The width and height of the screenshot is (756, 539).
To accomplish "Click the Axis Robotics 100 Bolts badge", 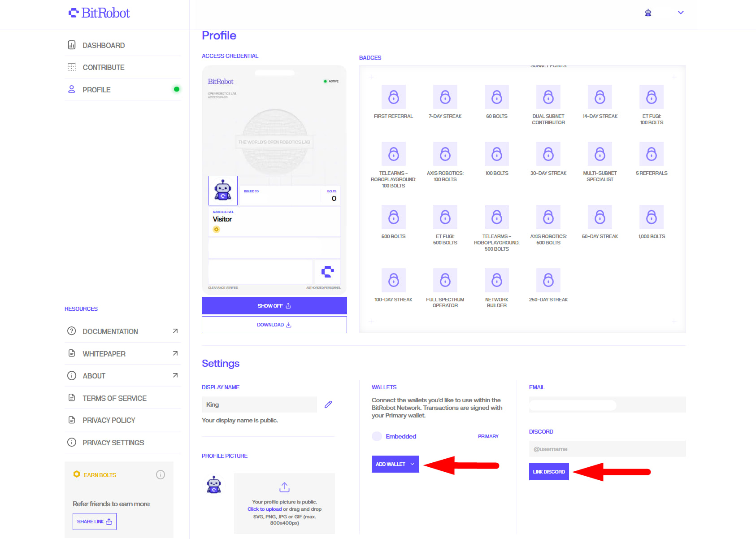I will (x=445, y=154).
